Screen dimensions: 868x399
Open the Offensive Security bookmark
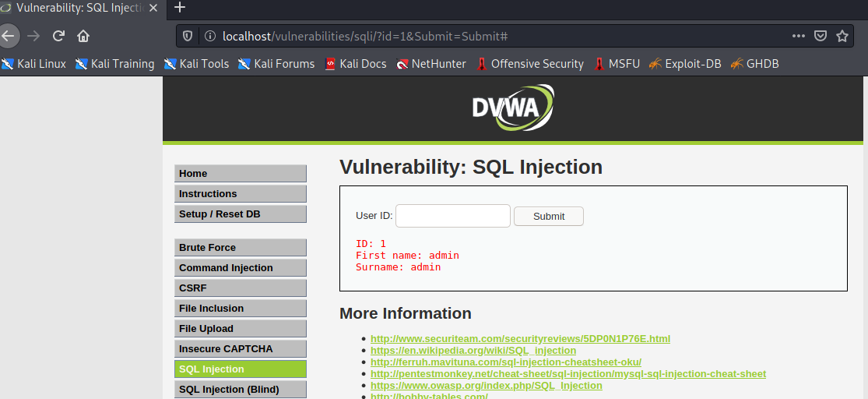(x=530, y=64)
